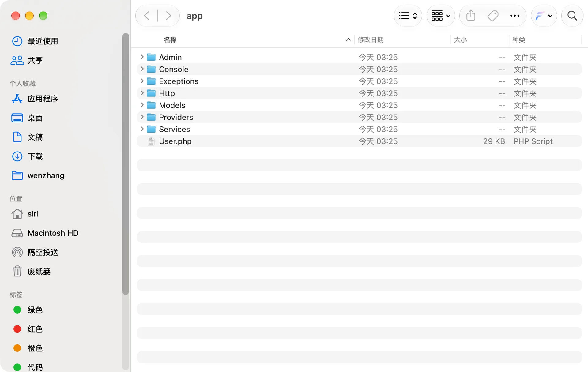Image resolution: width=588 pixels, height=372 pixels.
Task: Click the 29 KB size cell
Action: click(x=494, y=141)
